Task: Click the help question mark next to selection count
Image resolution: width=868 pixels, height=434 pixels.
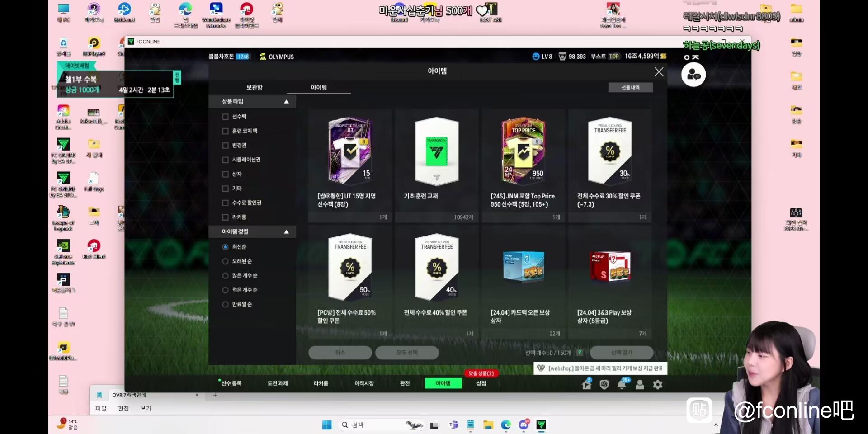Action: pyautogui.click(x=580, y=353)
